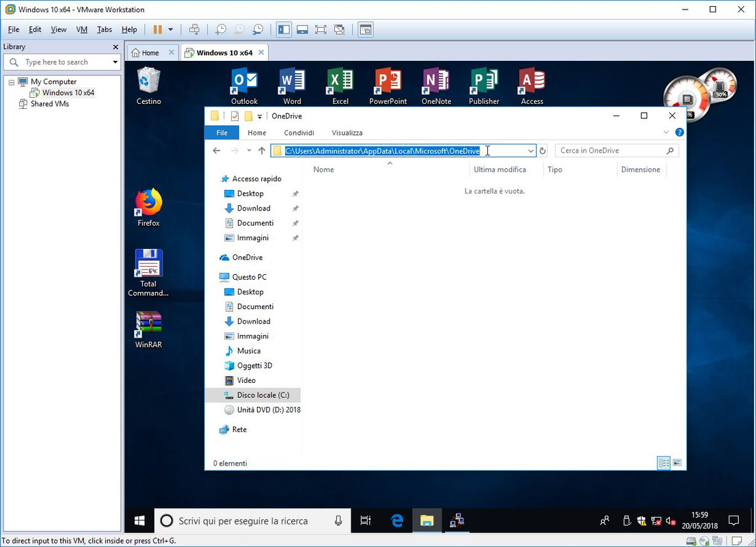Go up one folder level in Explorer

(x=262, y=150)
